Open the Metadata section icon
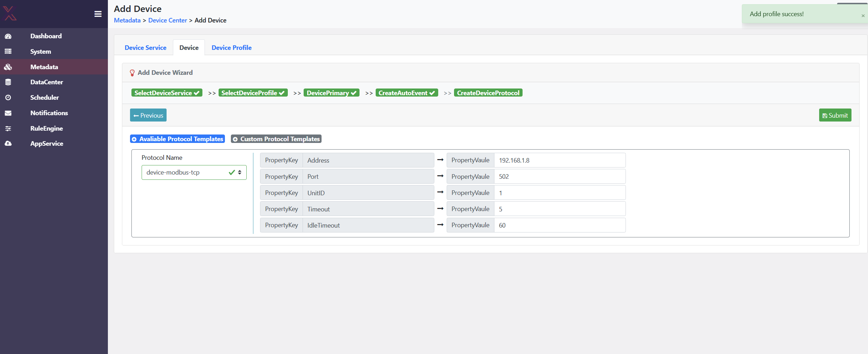Image resolution: width=868 pixels, height=354 pixels. [x=8, y=67]
